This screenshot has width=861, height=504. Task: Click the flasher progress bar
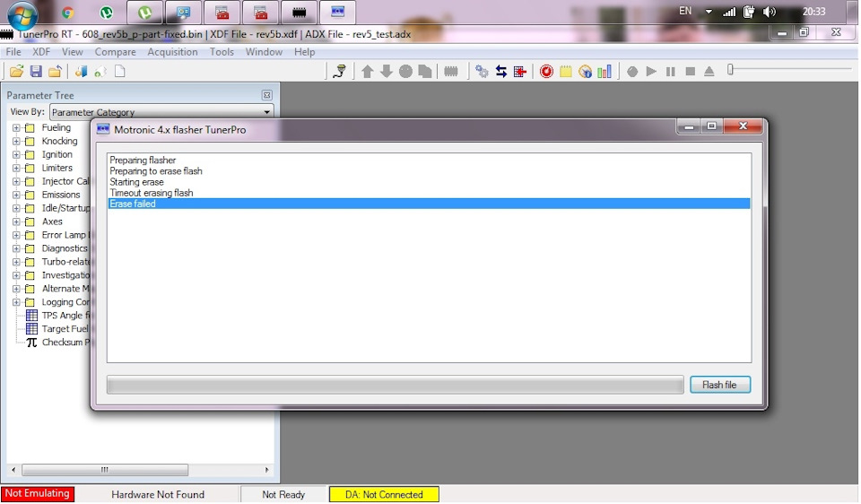(396, 385)
